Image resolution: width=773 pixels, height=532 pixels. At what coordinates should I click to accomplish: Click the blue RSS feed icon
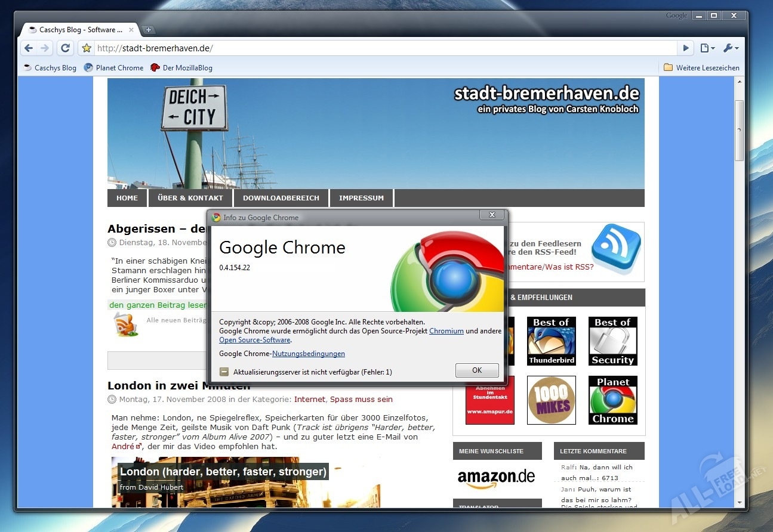pos(615,249)
